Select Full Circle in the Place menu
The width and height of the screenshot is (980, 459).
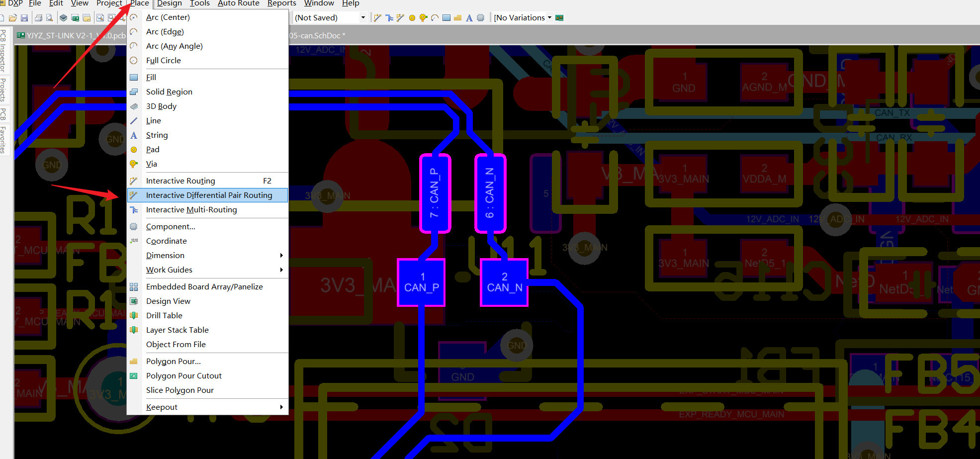click(208, 61)
